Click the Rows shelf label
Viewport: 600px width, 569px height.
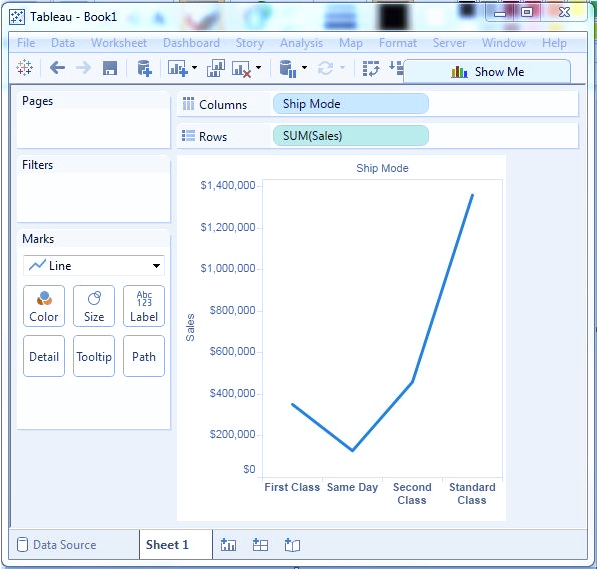coord(213,137)
